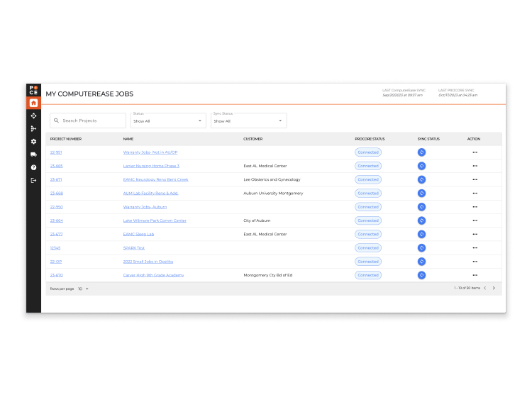Open EAMC Neurology Reno Bent Creek link
Screen dimensions: 532x397
point(156,179)
